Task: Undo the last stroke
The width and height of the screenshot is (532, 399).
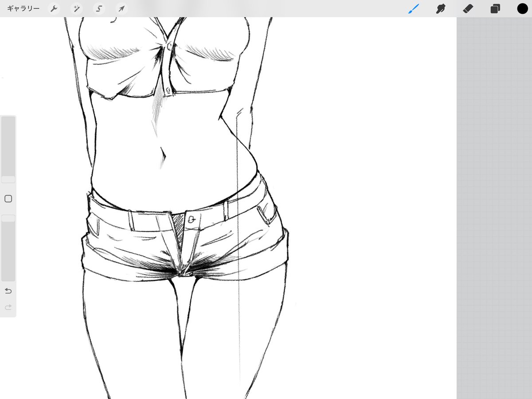Action: coord(8,291)
